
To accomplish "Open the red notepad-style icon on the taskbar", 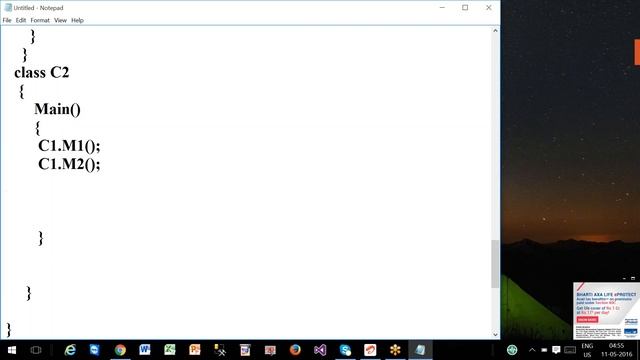I will coord(245,350).
